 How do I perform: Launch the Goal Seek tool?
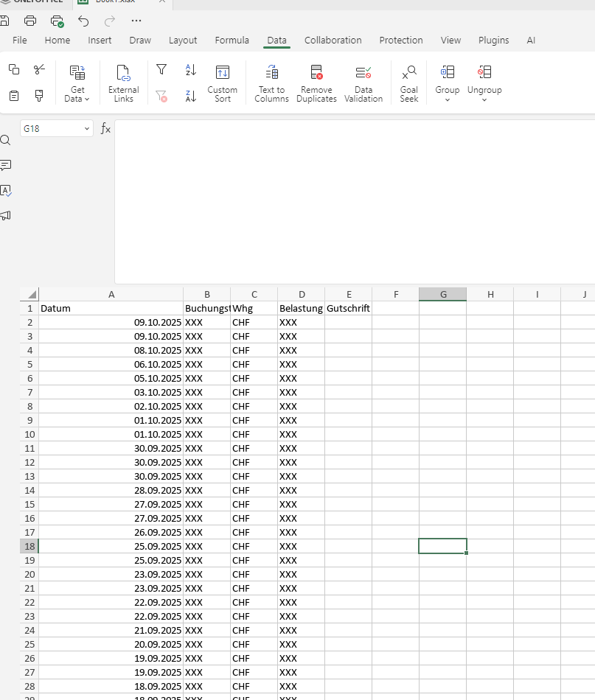coord(409,83)
